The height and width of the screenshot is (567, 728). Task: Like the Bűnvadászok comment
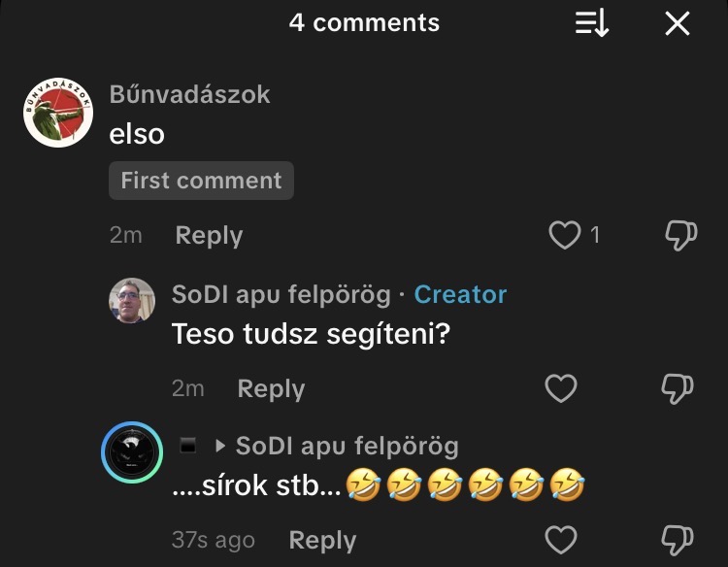564,235
